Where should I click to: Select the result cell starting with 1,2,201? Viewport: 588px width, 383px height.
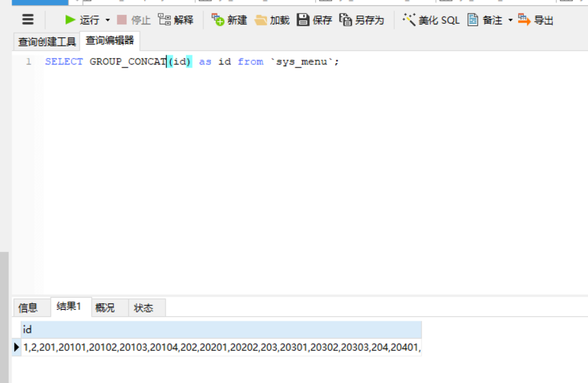pyautogui.click(x=221, y=347)
